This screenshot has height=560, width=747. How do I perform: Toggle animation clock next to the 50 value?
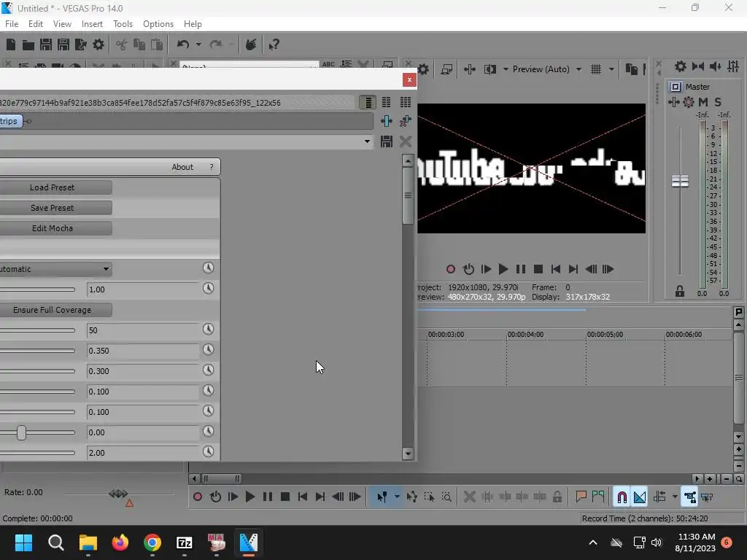tap(208, 329)
